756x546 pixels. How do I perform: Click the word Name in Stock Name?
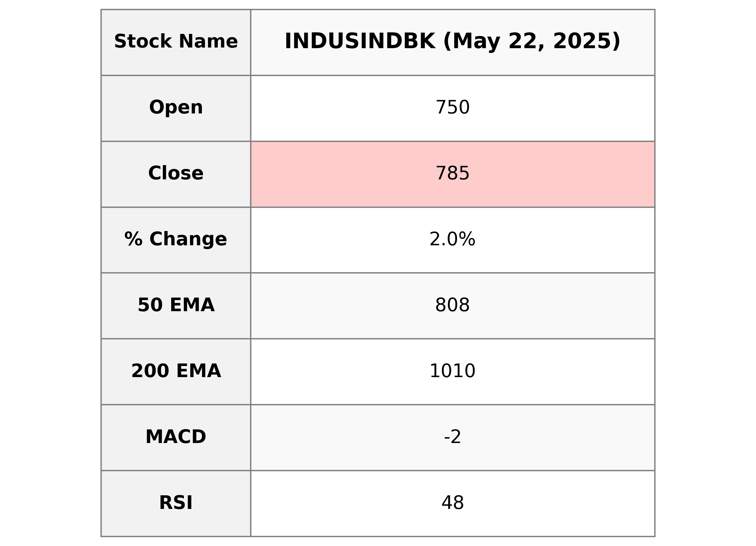[208, 42]
